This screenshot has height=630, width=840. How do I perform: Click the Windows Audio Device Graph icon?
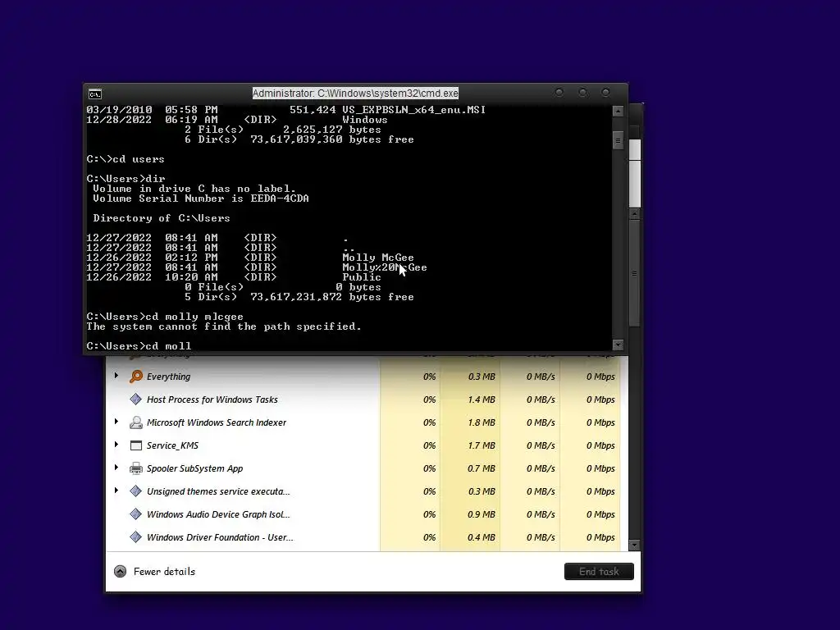pos(136,514)
